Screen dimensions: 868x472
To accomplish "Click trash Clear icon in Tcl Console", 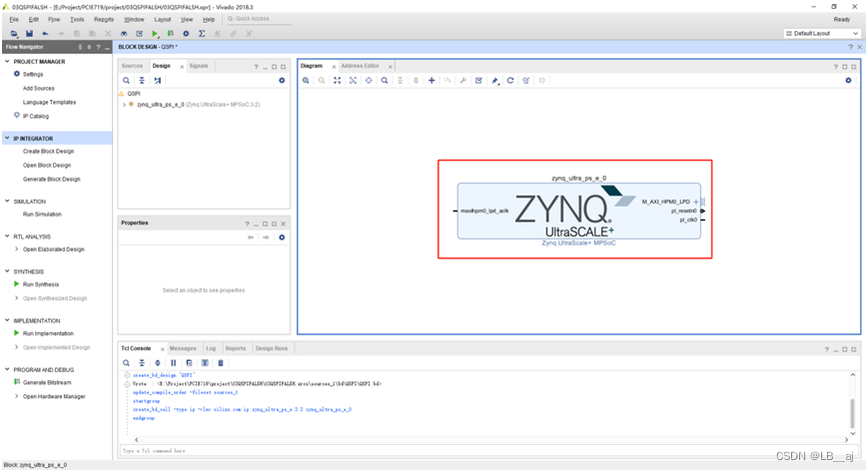I will [x=221, y=363].
